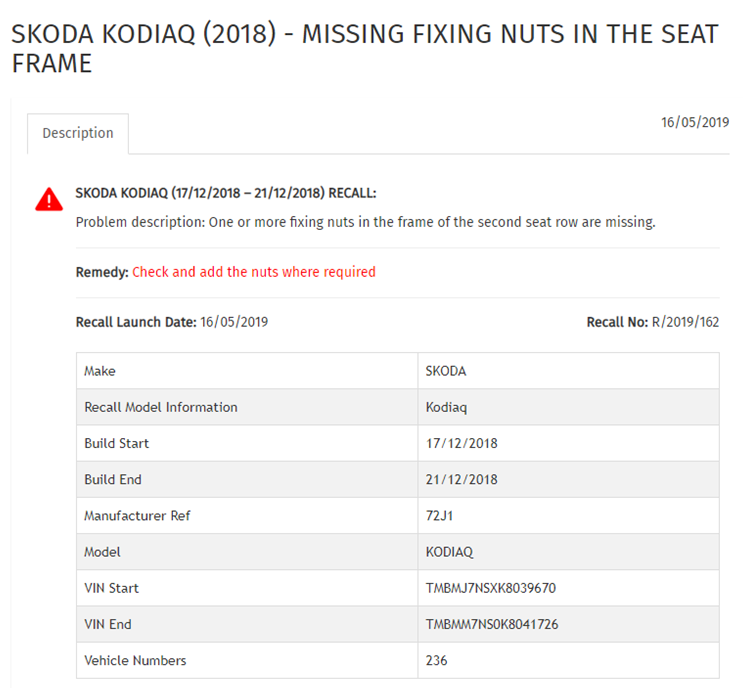
Task: Click the Build Start date 17/12/2018
Action: pyautogui.click(x=462, y=444)
